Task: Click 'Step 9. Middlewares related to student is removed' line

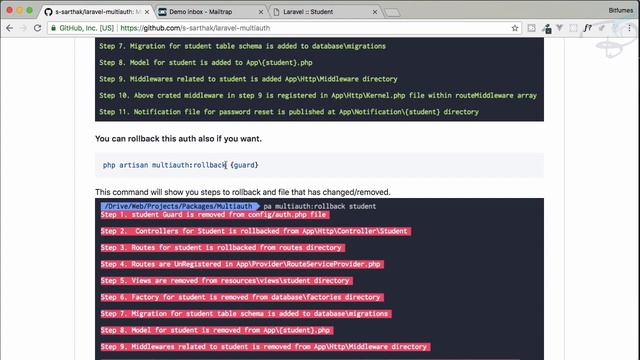Action: tap(265, 347)
